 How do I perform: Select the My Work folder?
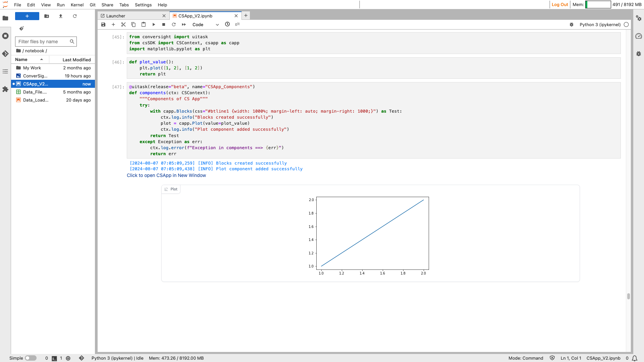(53, 68)
